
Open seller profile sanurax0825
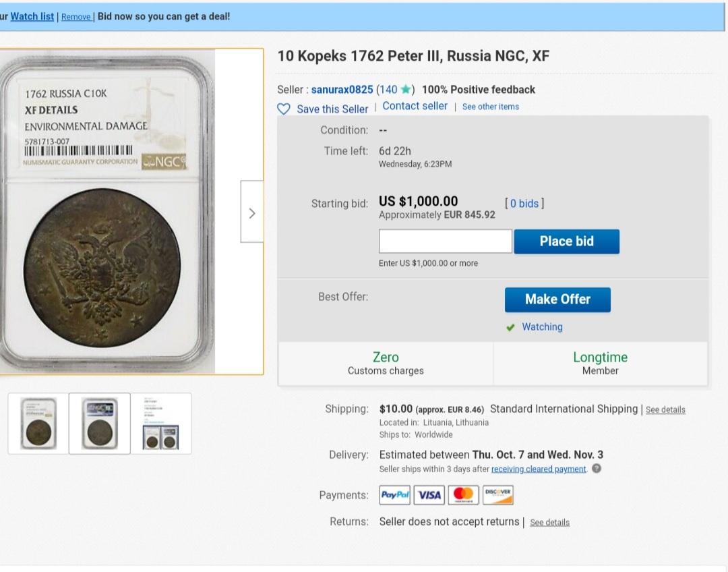point(342,90)
